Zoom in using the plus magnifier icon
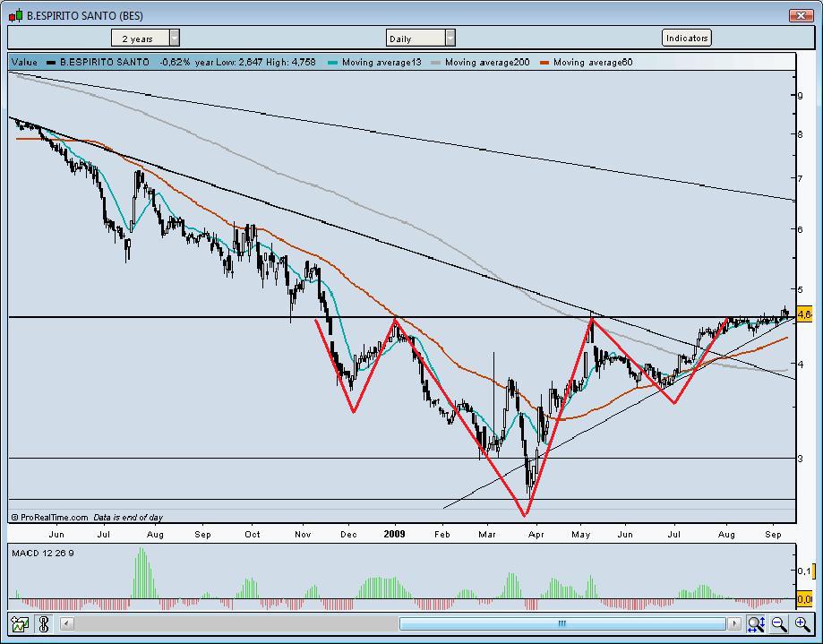 (x=802, y=624)
